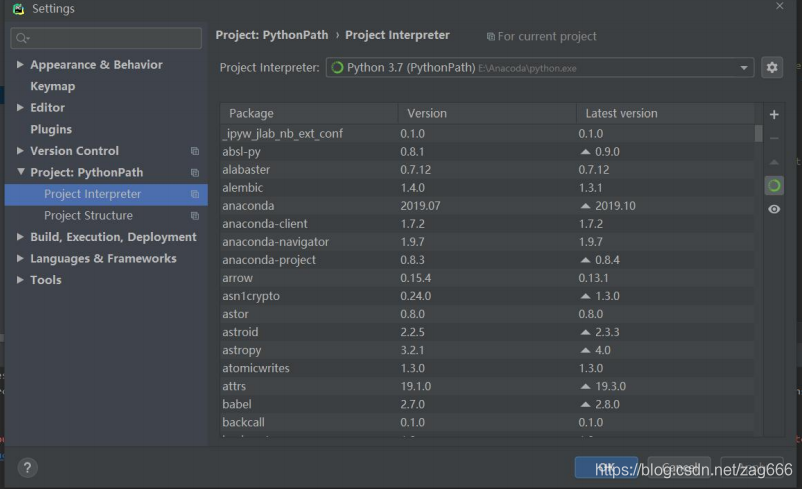Select the atomicwrites package row

click(487, 368)
